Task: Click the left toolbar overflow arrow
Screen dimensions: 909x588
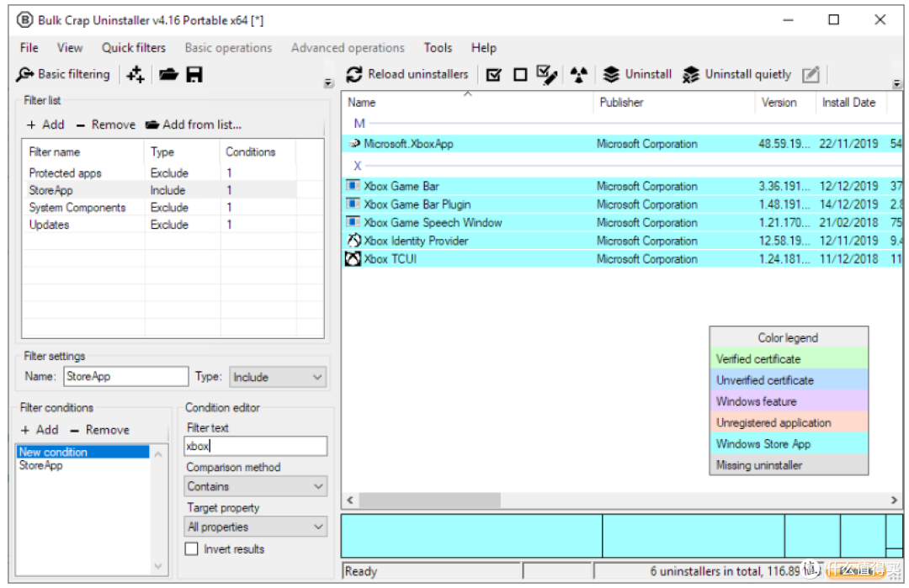Action: [x=328, y=82]
